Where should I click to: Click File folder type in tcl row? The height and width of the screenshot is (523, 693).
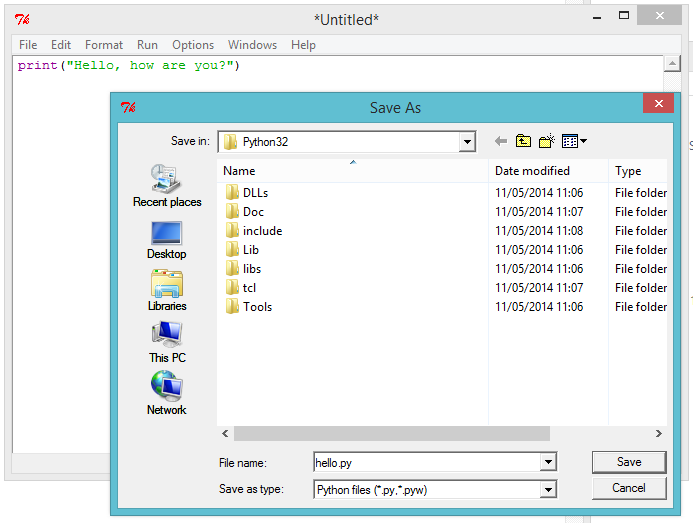[x=641, y=288]
